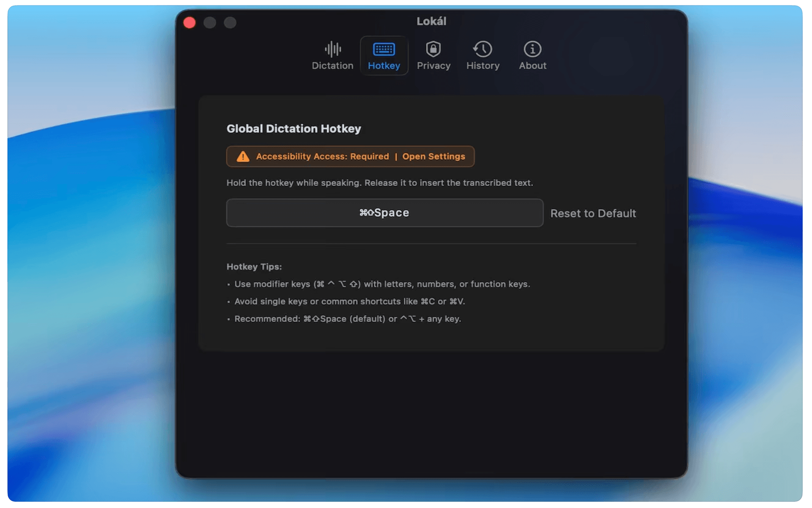Image resolution: width=812 pixels, height=508 pixels.
Task: Click the Lokál window title
Action: click(431, 21)
